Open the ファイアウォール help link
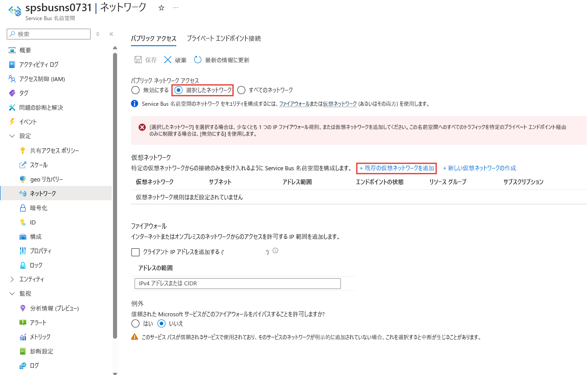 tap(294, 104)
